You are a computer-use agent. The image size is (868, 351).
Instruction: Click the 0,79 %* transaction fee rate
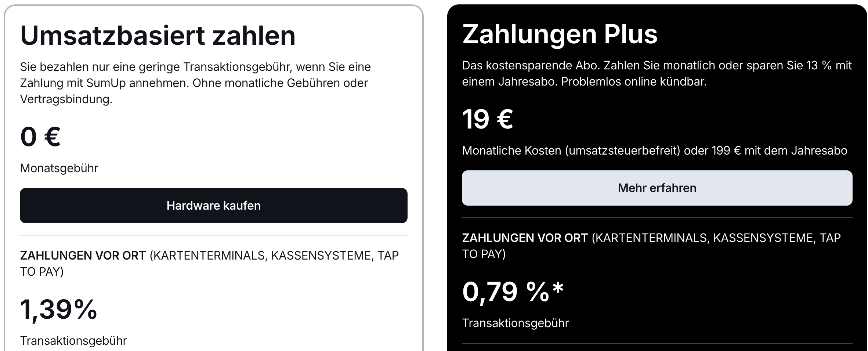click(513, 292)
